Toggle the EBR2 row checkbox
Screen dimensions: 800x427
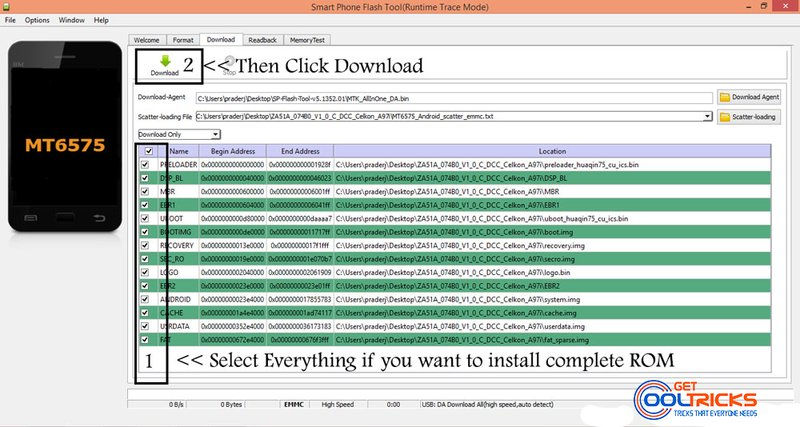click(x=145, y=286)
